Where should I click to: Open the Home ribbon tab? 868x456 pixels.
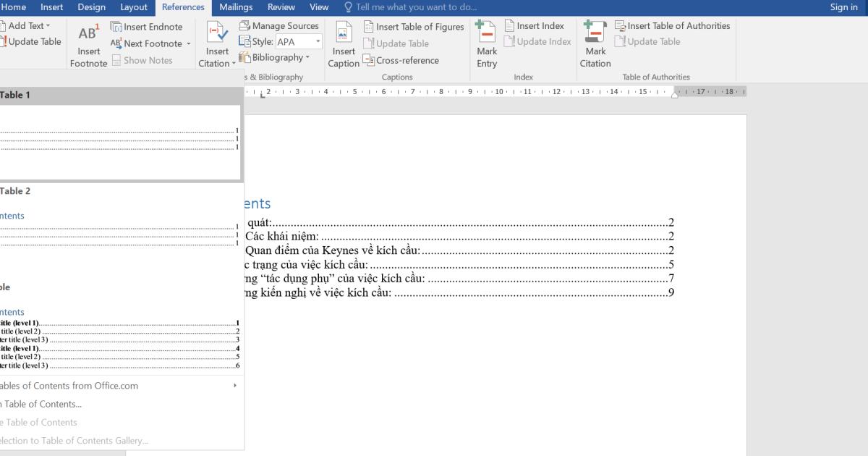tap(14, 7)
